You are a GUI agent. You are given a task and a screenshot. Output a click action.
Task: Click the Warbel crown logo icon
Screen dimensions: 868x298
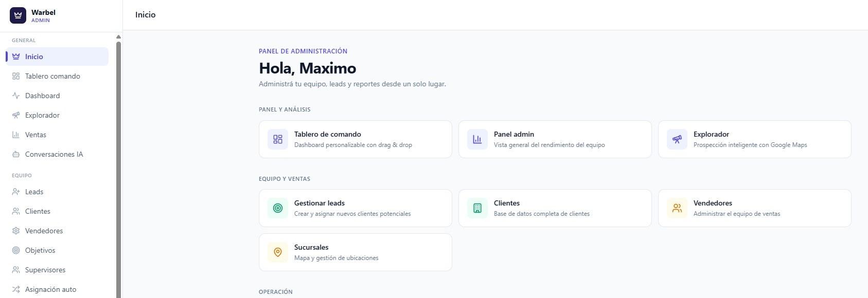[18, 15]
